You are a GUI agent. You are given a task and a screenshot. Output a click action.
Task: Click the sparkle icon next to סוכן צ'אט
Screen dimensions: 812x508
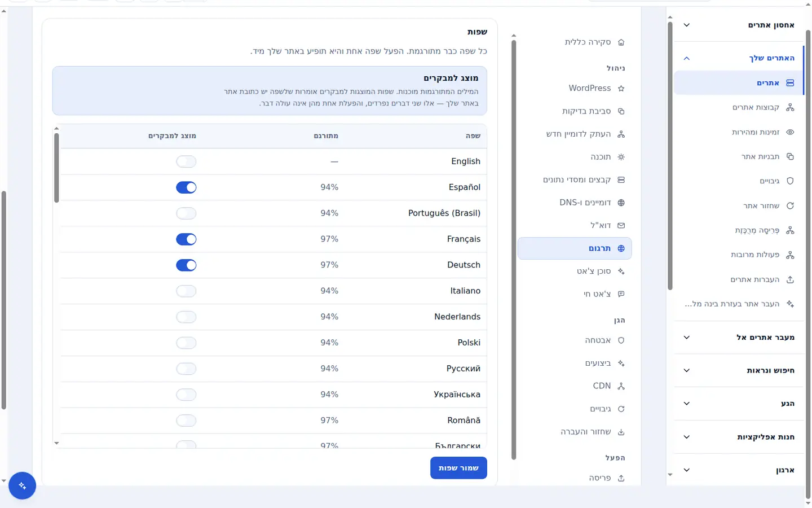[621, 271]
